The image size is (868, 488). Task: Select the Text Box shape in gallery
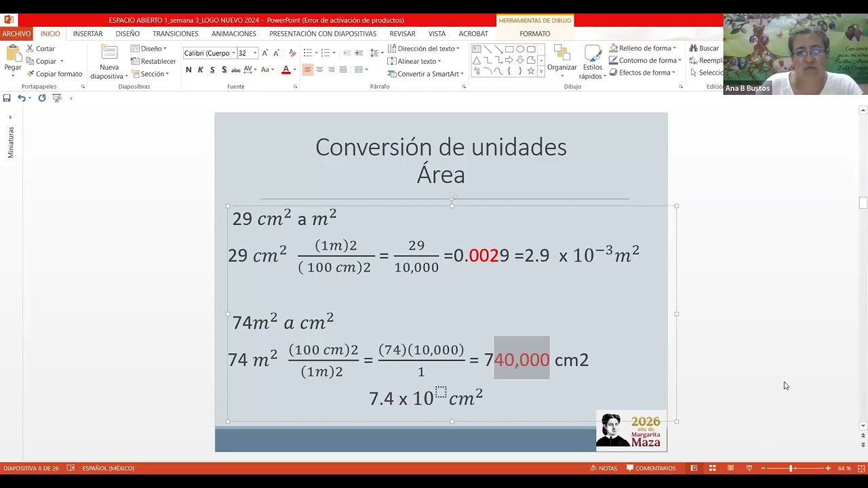tap(477, 49)
